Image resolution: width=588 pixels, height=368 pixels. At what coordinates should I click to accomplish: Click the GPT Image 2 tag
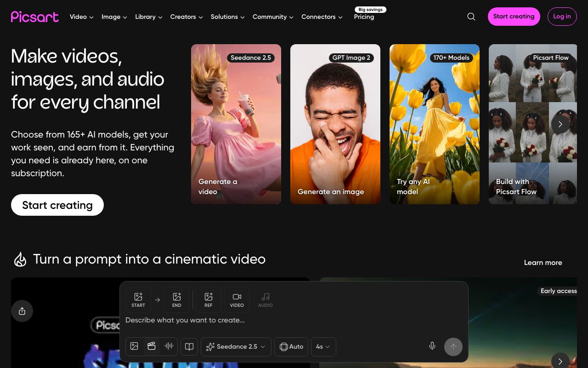tap(351, 57)
